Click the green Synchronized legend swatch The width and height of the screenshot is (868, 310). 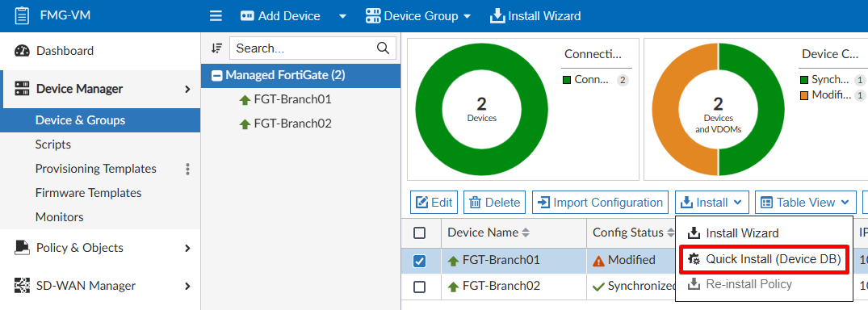(803, 80)
